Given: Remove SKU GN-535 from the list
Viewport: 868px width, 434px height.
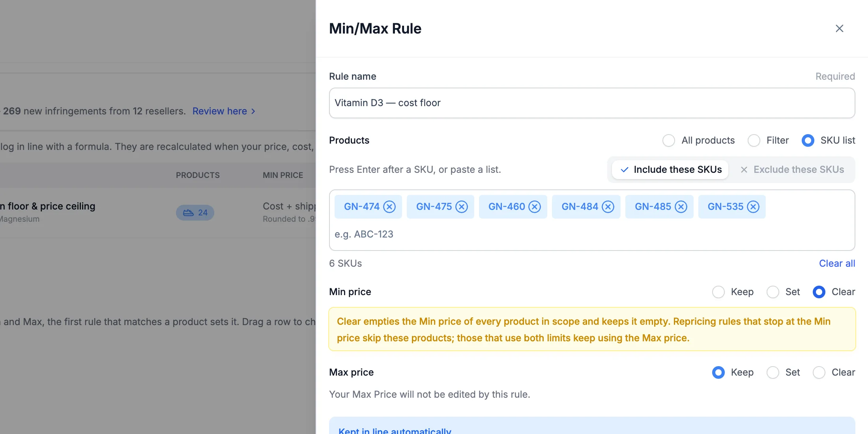Looking at the screenshot, I should (x=753, y=207).
